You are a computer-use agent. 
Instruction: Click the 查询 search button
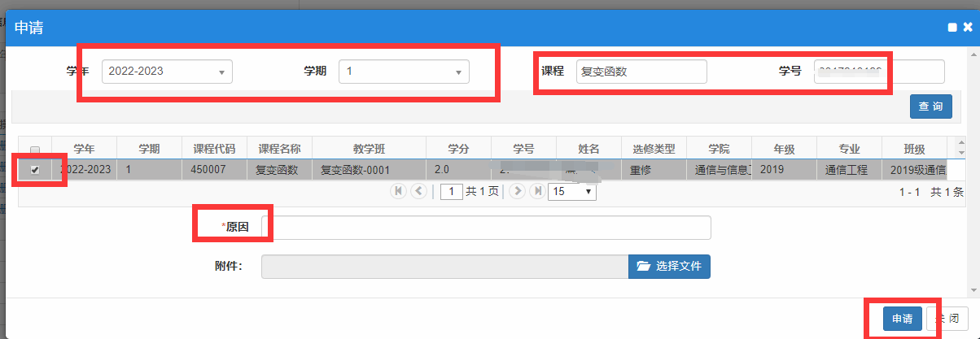[930, 106]
